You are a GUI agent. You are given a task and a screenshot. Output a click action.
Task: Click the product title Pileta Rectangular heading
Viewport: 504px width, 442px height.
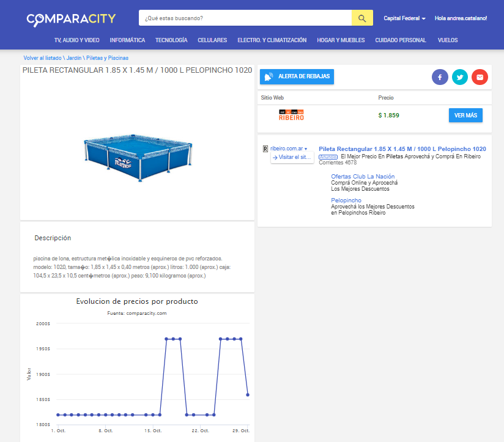pyautogui.click(x=137, y=70)
